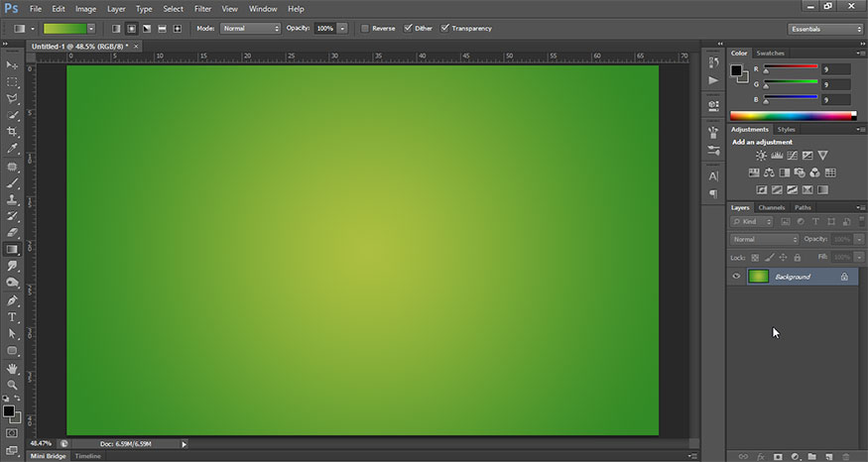Choose Linear Gradient style button
This screenshot has height=462, width=868.
(x=116, y=28)
